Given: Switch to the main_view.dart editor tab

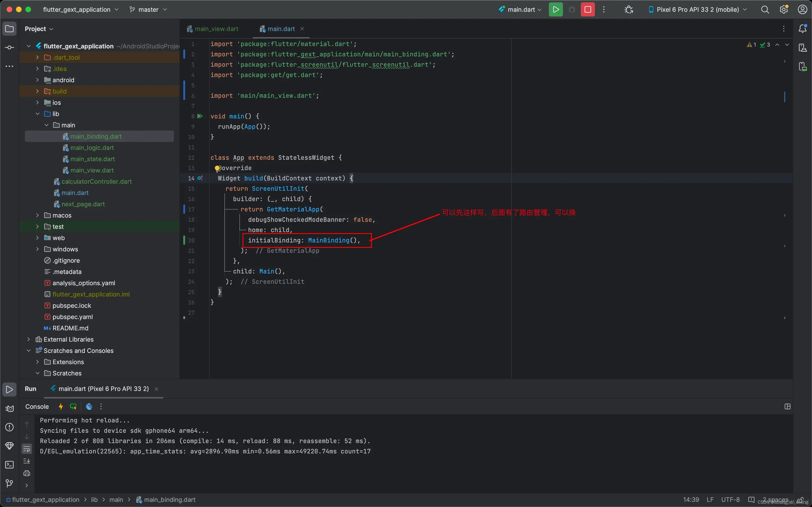Looking at the screenshot, I should pyautogui.click(x=216, y=29).
